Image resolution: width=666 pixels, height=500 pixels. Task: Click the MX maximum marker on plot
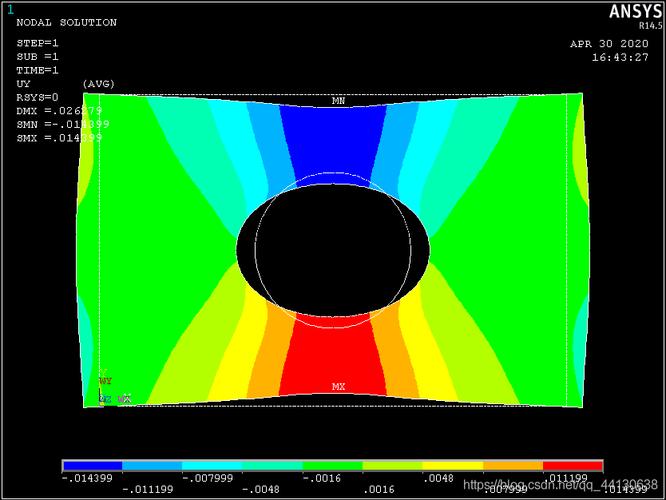point(338,386)
